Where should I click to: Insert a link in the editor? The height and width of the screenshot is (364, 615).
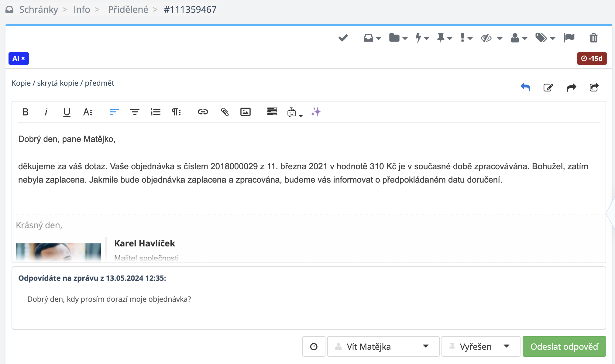203,112
